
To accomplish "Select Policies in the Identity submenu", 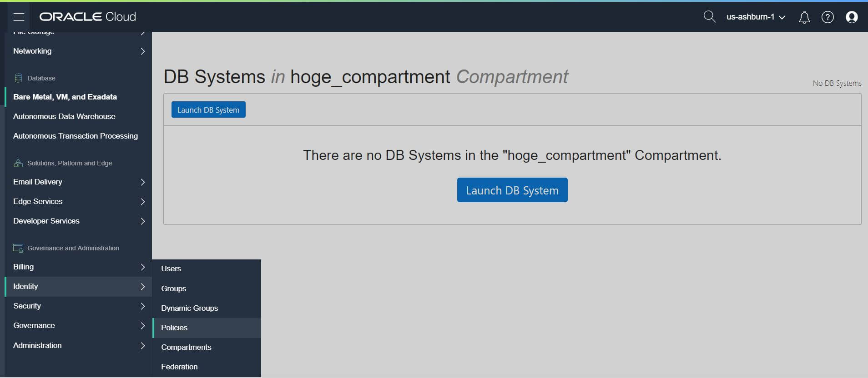I will tap(174, 328).
